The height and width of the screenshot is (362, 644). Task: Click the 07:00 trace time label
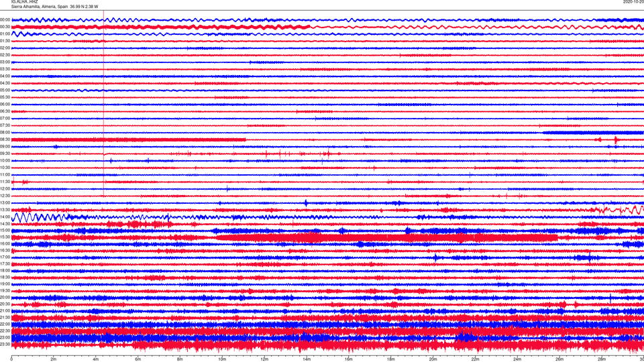click(5, 118)
